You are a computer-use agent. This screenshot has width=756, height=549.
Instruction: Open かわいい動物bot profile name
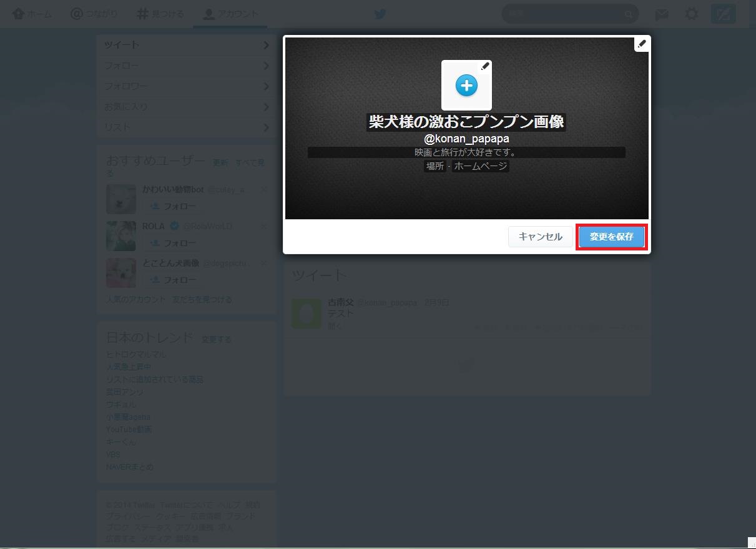(173, 189)
